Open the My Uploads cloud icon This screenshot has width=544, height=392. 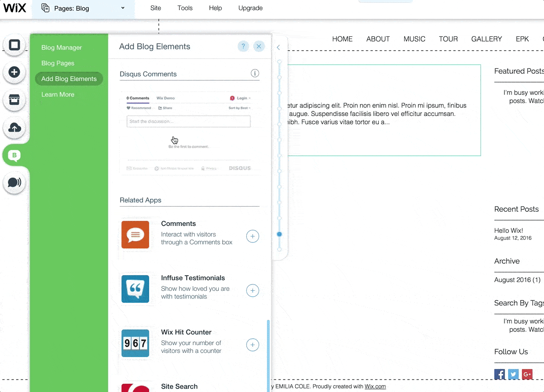pyautogui.click(x=14, y=128)
